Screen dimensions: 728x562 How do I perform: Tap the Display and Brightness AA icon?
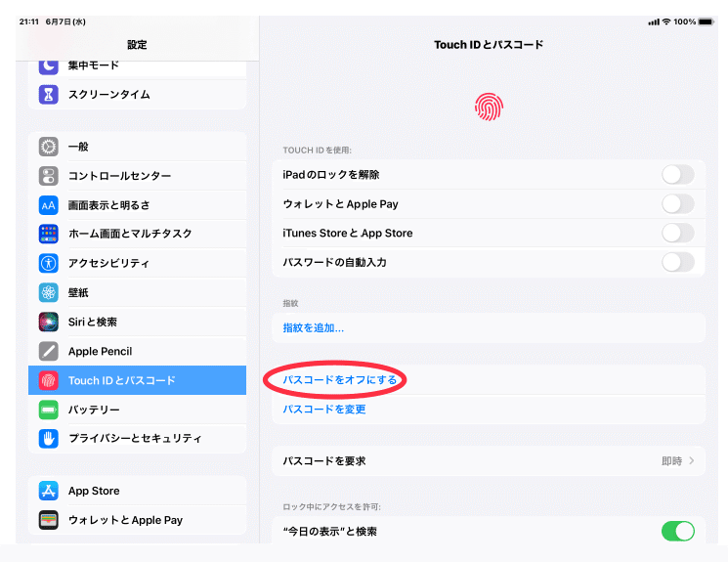[x=48, y=205]
